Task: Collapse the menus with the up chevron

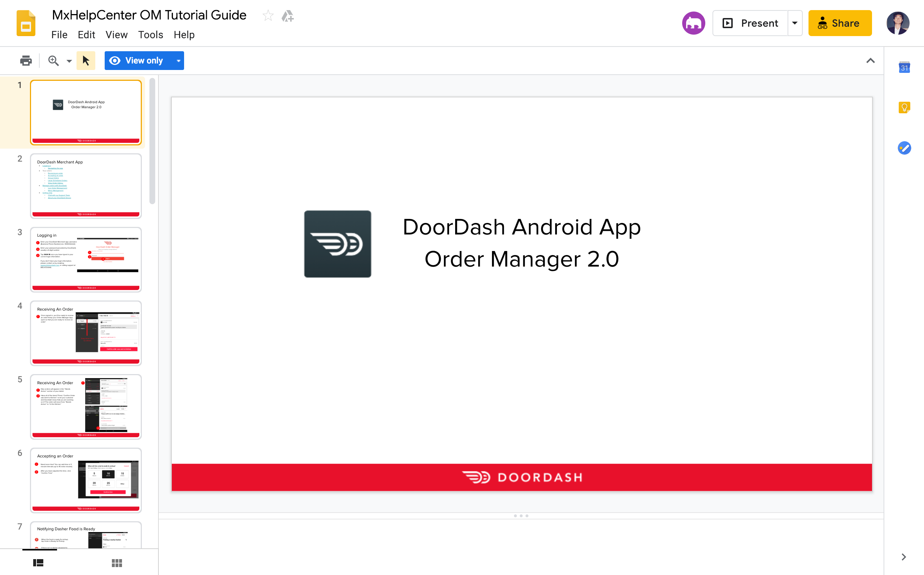Action: (871, 61)
